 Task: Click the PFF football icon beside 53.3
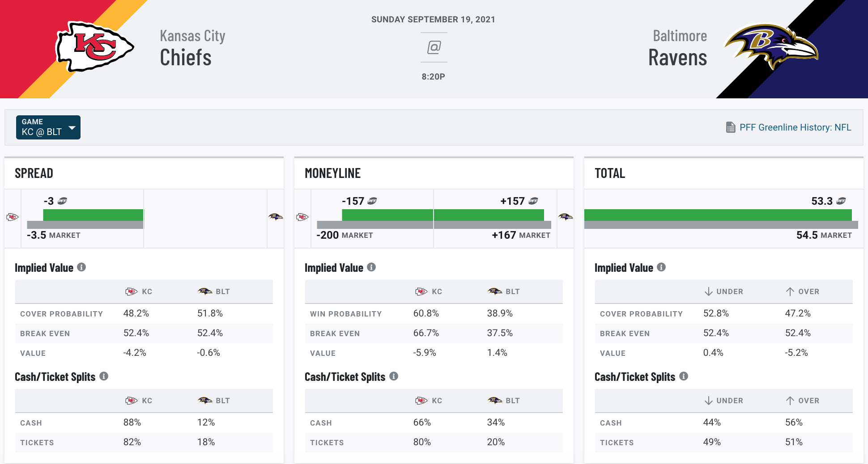pos(842,201)
